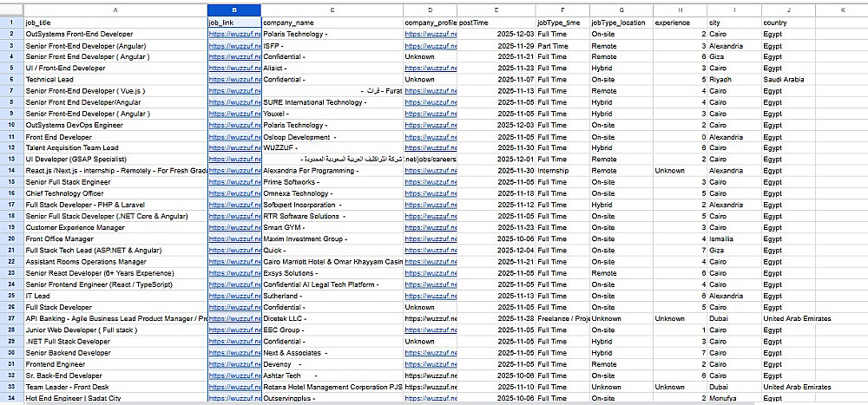
Task: Select the UI Developer (GSAP Specialist) cell
Action: (115, 160)
